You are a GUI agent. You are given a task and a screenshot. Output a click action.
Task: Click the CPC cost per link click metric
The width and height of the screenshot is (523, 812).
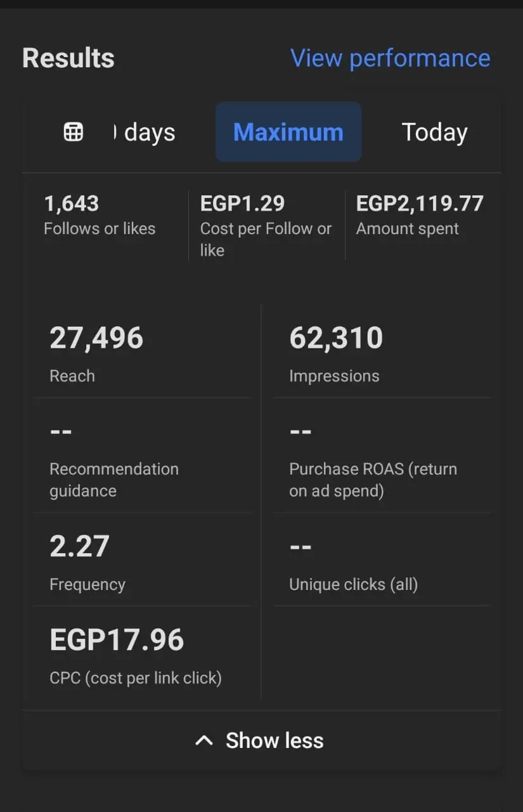point(135,678)
